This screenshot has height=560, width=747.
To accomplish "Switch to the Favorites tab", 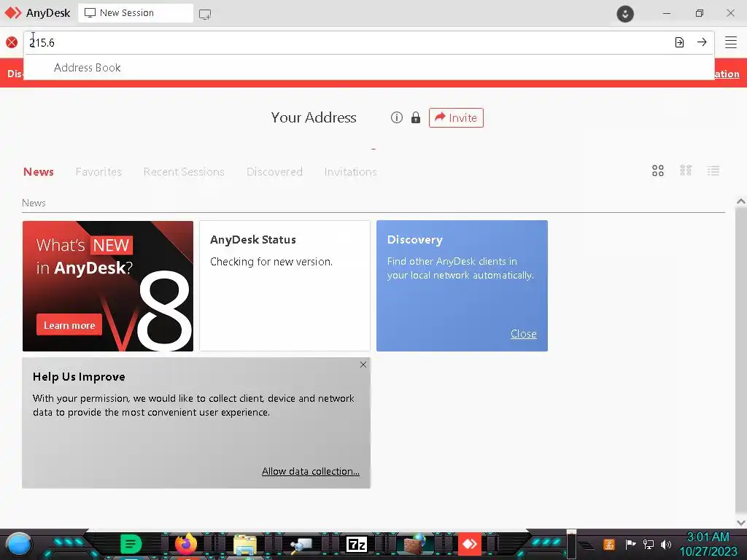I will coord(98,172).
